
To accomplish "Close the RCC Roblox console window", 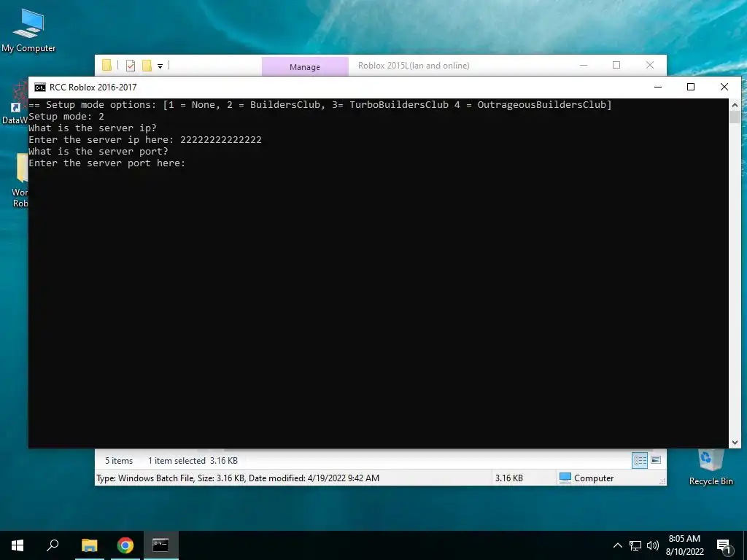I will coord(724,87).
